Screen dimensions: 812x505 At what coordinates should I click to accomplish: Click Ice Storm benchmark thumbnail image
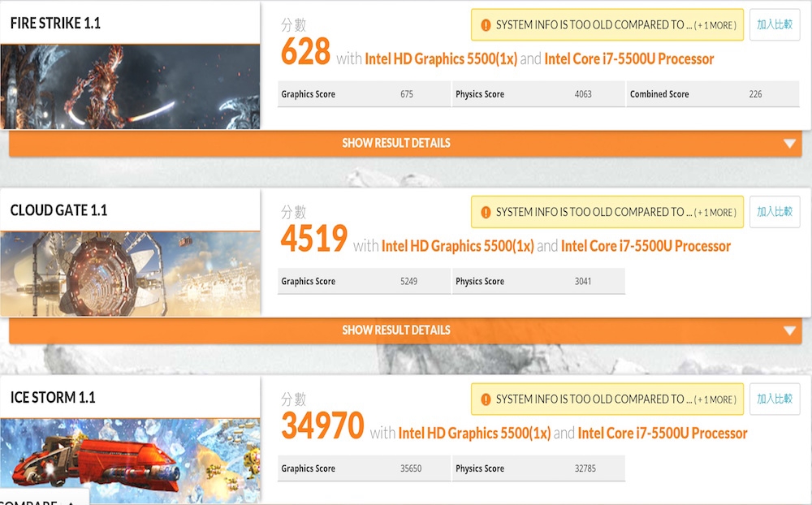(130, 461)
